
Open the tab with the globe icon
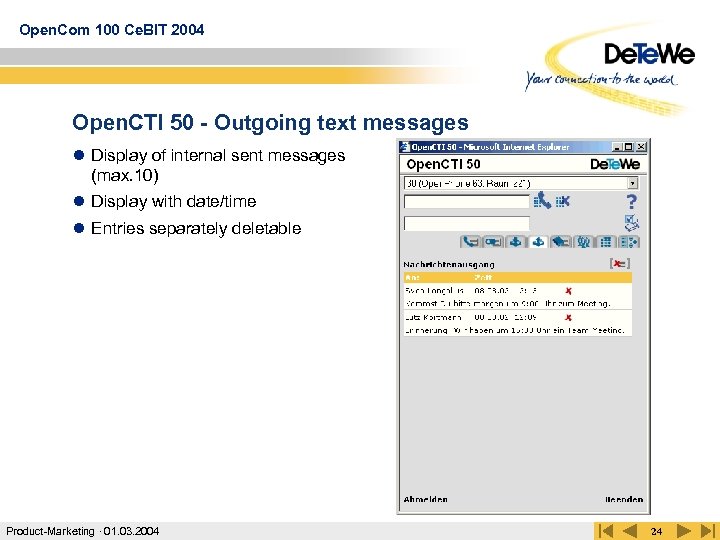[x=584, y=242]
